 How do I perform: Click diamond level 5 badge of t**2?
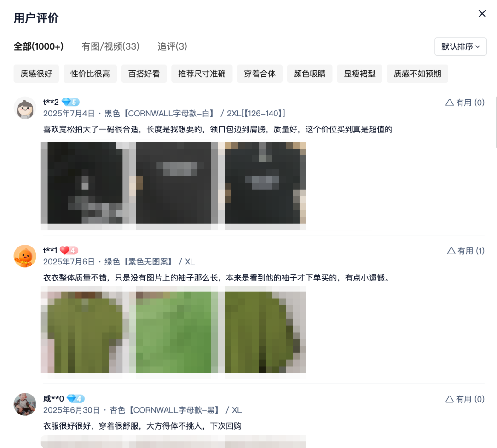click(x=70, y=102)
